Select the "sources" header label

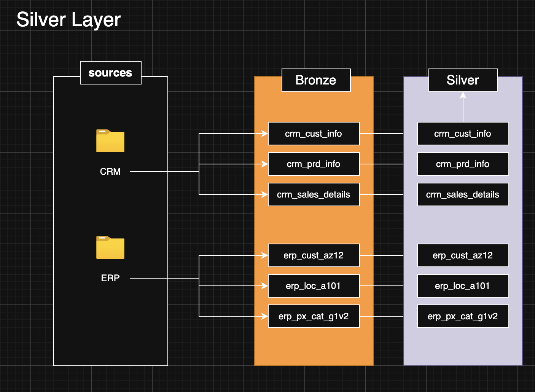(x=110, y=73)
